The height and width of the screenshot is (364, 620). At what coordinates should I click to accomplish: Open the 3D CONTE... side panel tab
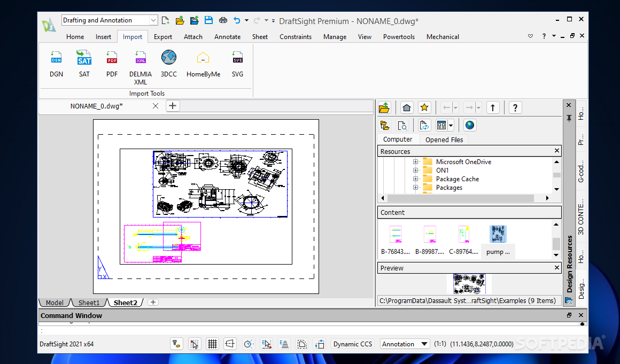(x=581, y=217)
